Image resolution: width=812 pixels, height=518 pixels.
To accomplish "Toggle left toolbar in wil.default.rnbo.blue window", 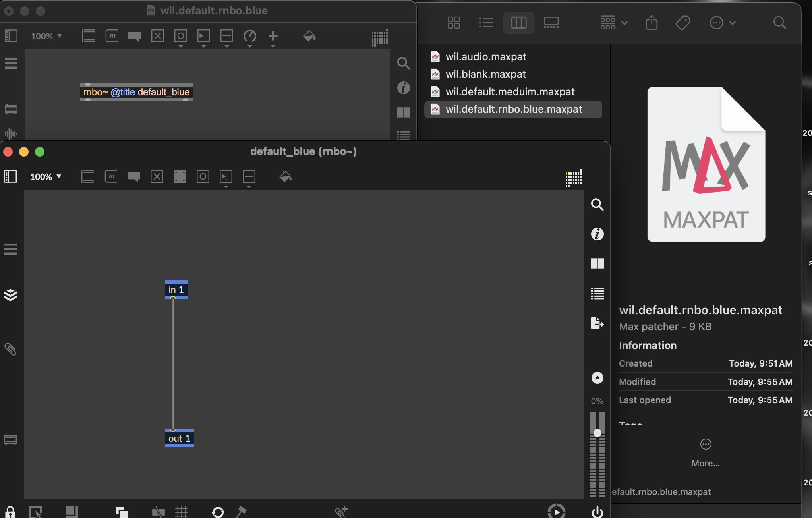I will [x=11, y=36].
